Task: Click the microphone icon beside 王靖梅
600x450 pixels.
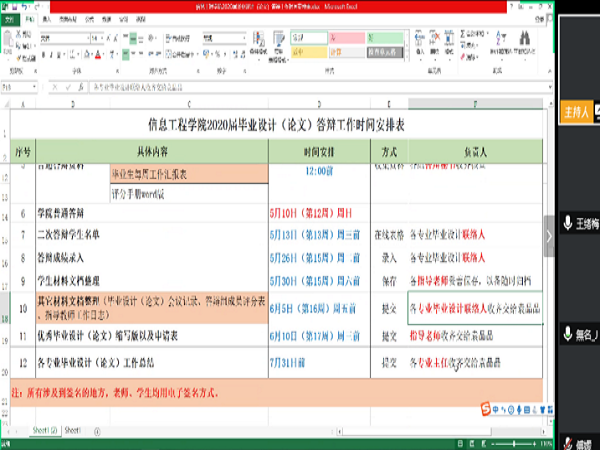Action: [567, 223]
